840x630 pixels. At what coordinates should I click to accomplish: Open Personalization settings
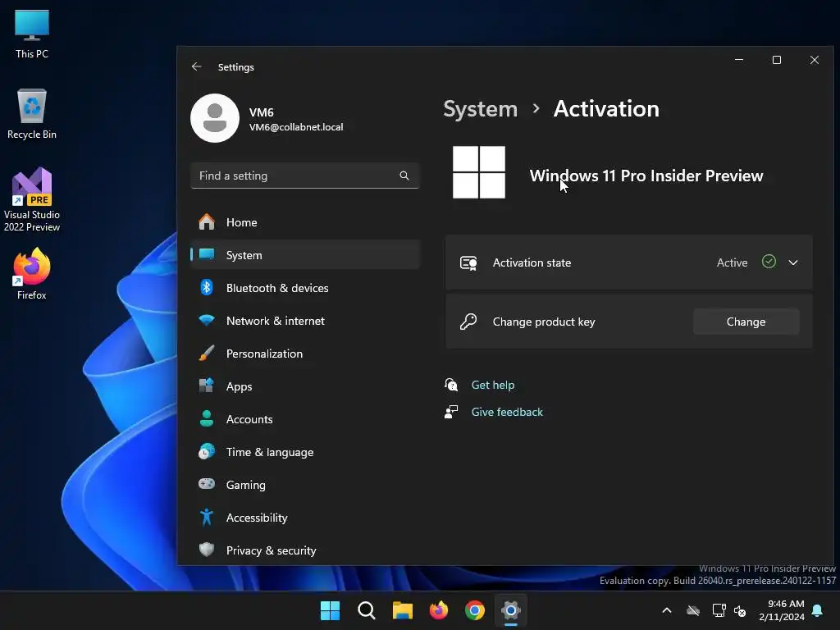305,354
